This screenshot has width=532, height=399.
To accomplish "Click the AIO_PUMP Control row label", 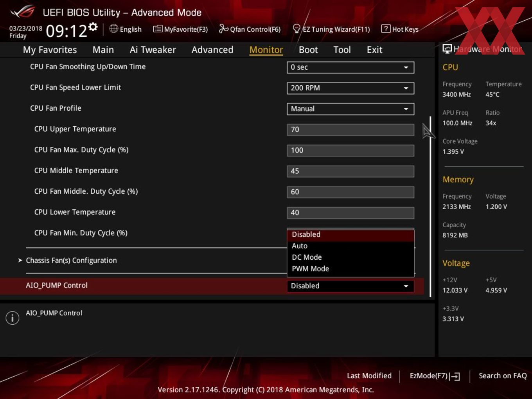I will [x=57, y=286].
